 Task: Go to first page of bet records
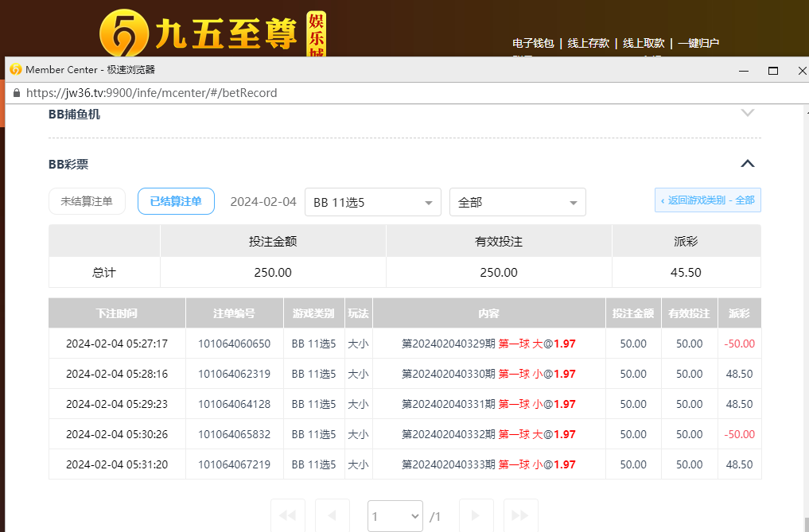288,515
